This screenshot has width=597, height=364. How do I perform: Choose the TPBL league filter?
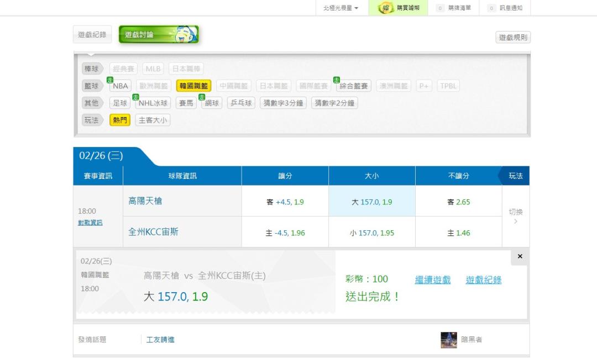[x=448, y=86]
